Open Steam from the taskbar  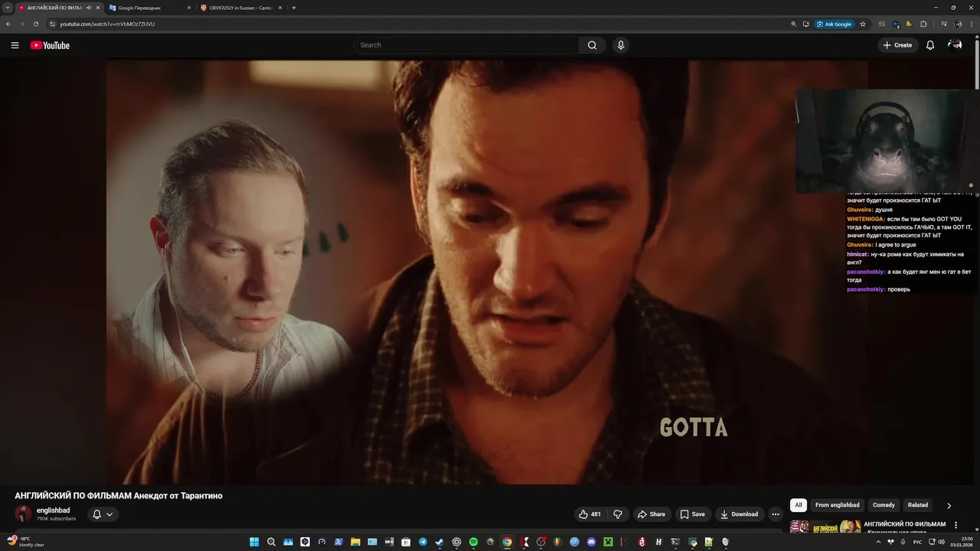click(x=439, y=542)
